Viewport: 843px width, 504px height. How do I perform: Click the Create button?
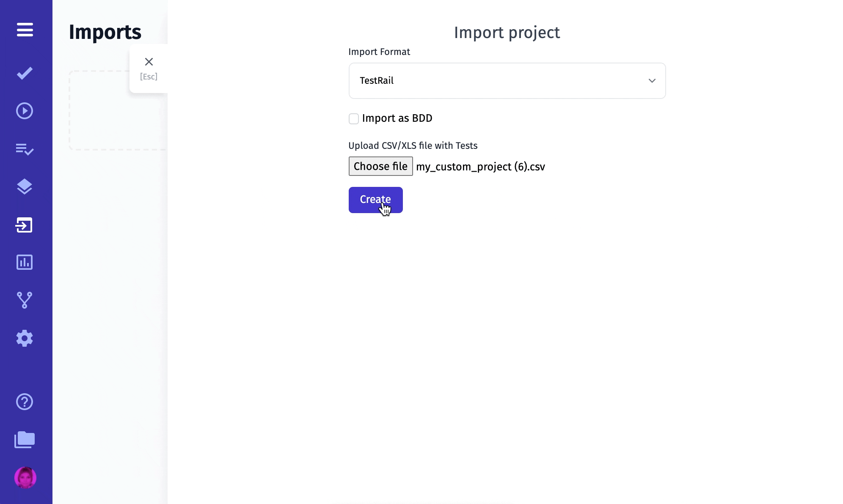pyautogui.click(x=375, y=200)
